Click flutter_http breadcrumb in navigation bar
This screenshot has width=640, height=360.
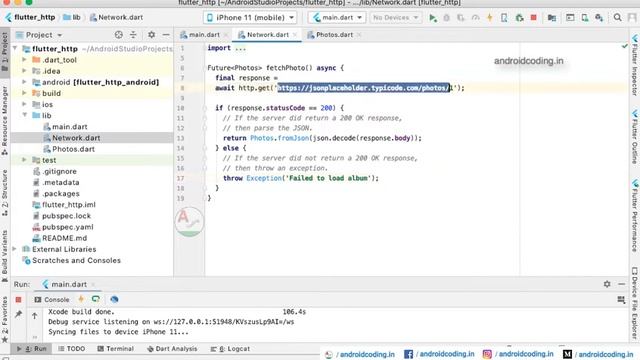30,17
